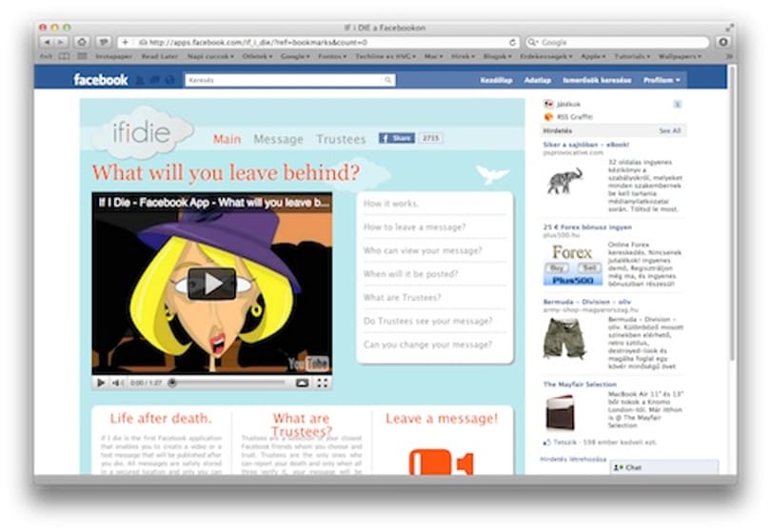Open Safari's downloads button beside Google search
Viewport: 771px width, 532px height.
[722, 42]
